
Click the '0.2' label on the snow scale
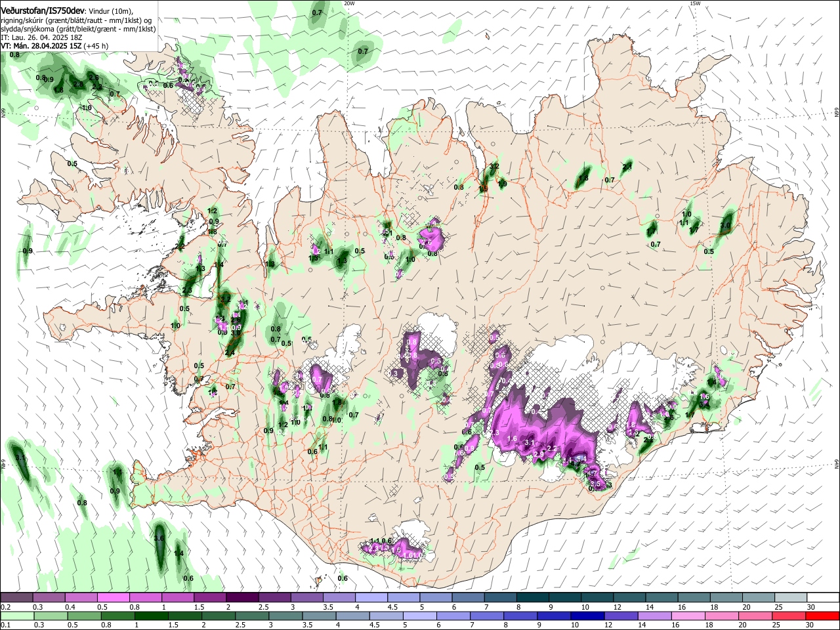(x=5, y=607)
